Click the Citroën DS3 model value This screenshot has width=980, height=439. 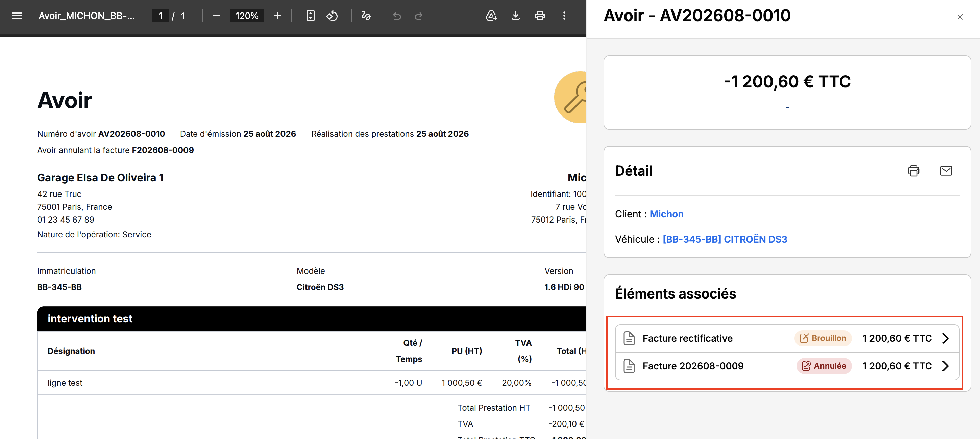click(x=320, y=287)
